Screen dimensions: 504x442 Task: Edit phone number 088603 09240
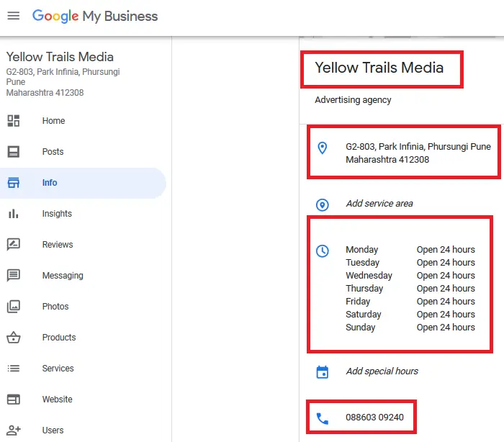pos(374,418)
